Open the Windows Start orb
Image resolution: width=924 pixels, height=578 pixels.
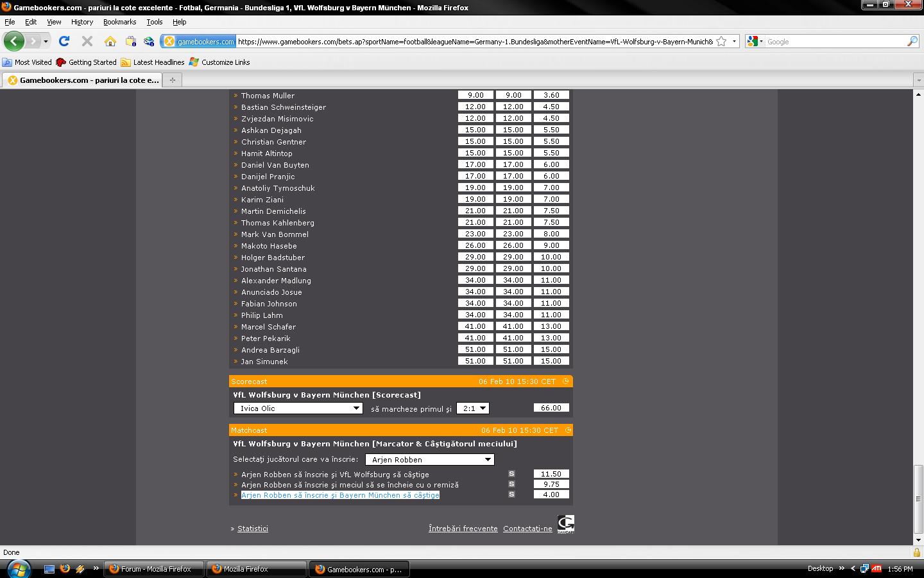pyautogui.click(x=17, y=568)
